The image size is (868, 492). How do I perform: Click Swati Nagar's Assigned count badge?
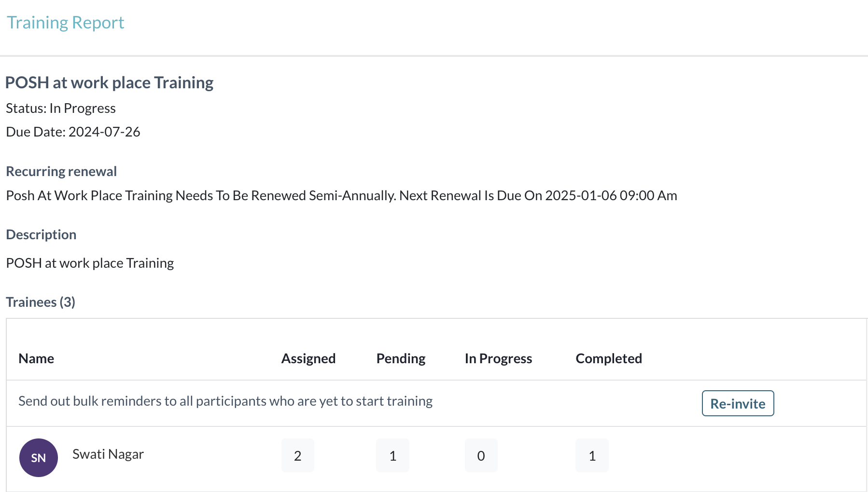297,455
